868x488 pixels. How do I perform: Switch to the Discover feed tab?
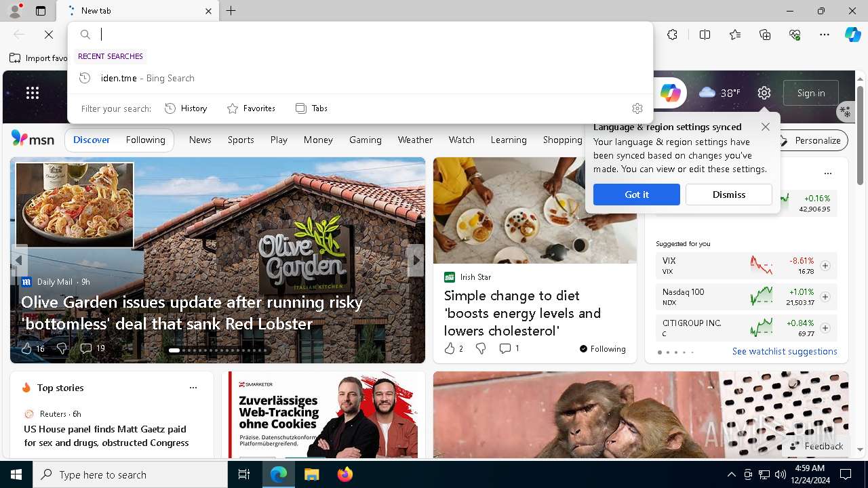pos(92,140)
